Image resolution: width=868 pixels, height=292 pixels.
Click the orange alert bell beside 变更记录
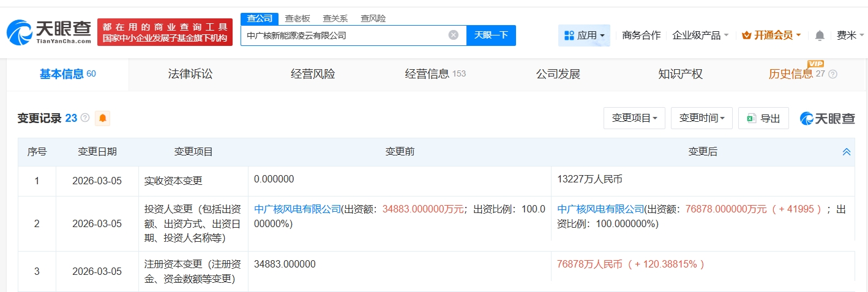pyautogui.click(x=102, y=118)
